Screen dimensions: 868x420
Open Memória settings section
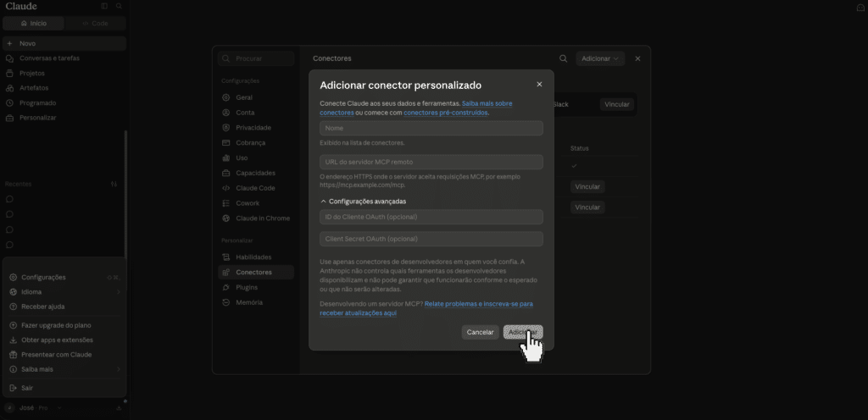(256, 302)
